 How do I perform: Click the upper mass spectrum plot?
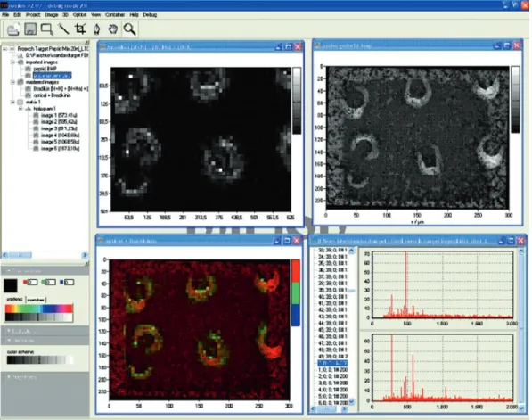(x=442, y=284)
